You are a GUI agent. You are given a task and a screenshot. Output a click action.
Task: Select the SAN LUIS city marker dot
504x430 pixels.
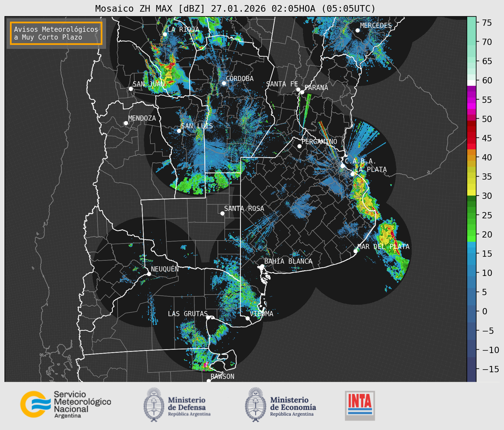point(179,131)
